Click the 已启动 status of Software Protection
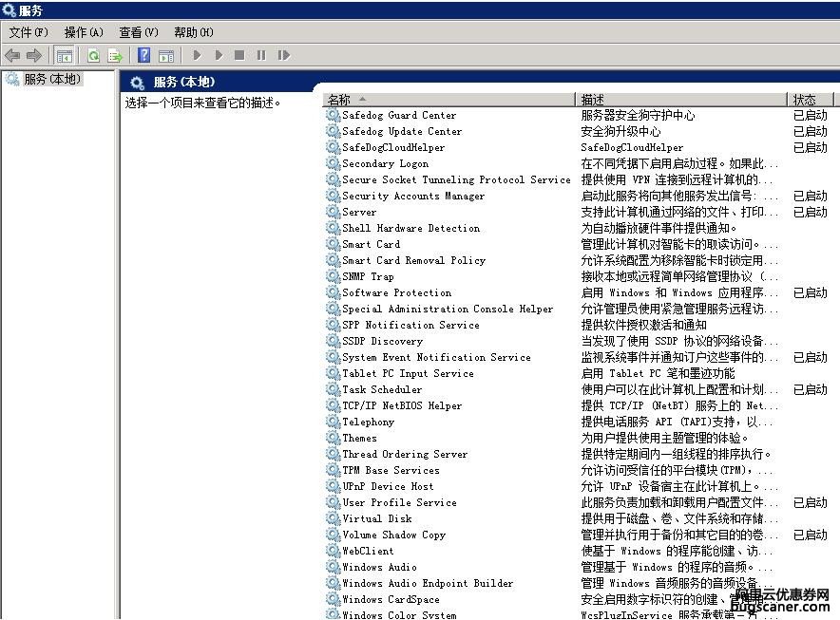Screen dimensions: 840x620 click(x=811, y=292)
